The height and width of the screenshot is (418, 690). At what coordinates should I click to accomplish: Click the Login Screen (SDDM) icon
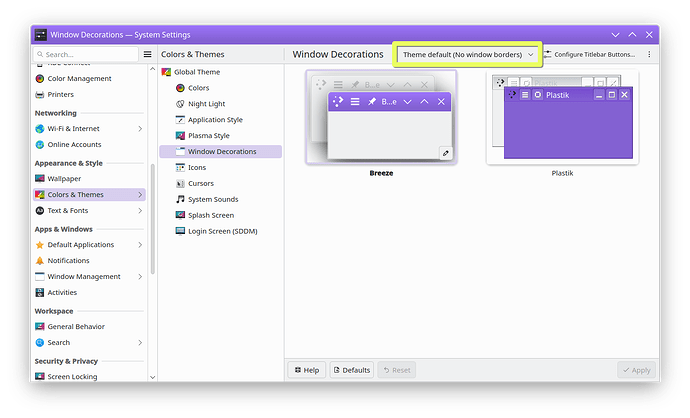click(x=180, y=231)
